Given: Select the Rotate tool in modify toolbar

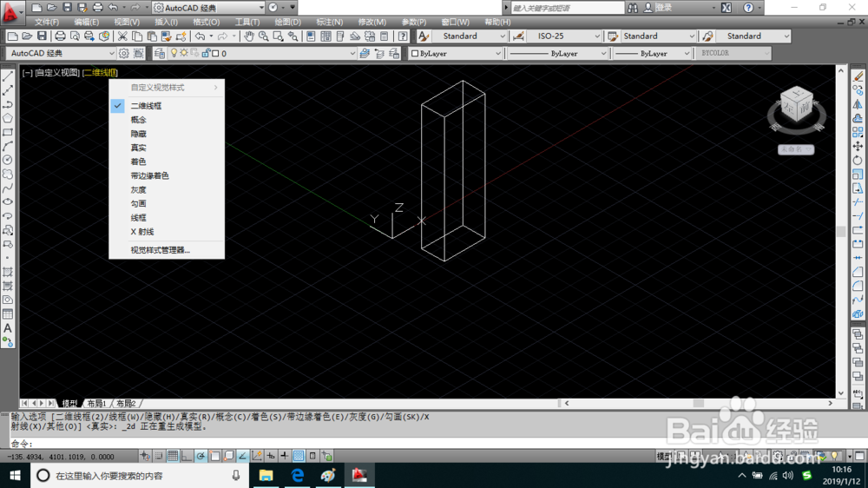Looking at the screenshot, I should (x=858, y=160).
